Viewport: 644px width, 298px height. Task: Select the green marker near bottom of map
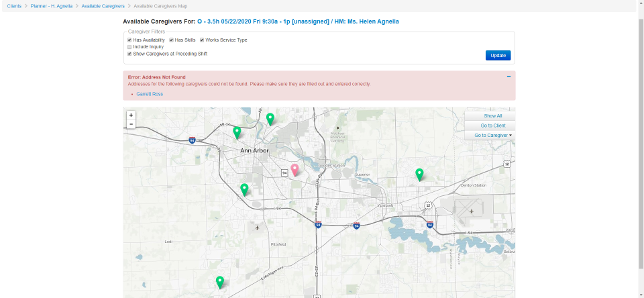(x=220, y=283)
